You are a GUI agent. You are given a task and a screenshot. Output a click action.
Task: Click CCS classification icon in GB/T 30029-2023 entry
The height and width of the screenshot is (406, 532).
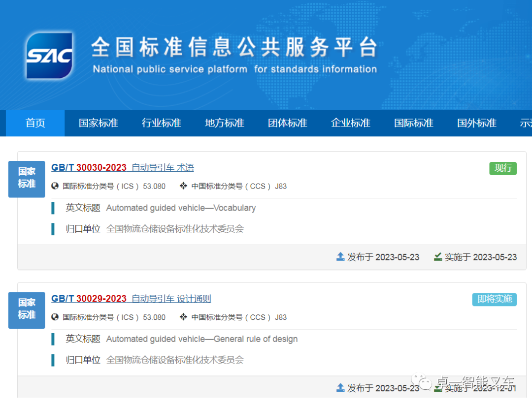[x=184, y=317]
